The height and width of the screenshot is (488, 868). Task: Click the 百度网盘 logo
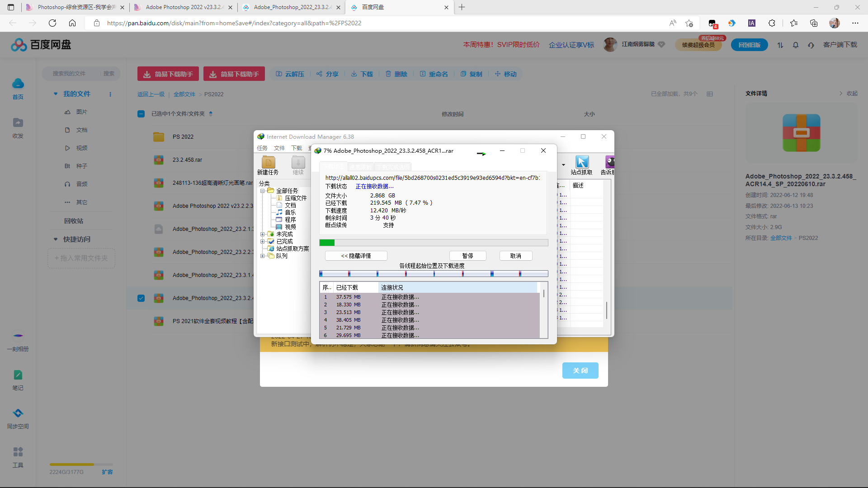[41, 45]
